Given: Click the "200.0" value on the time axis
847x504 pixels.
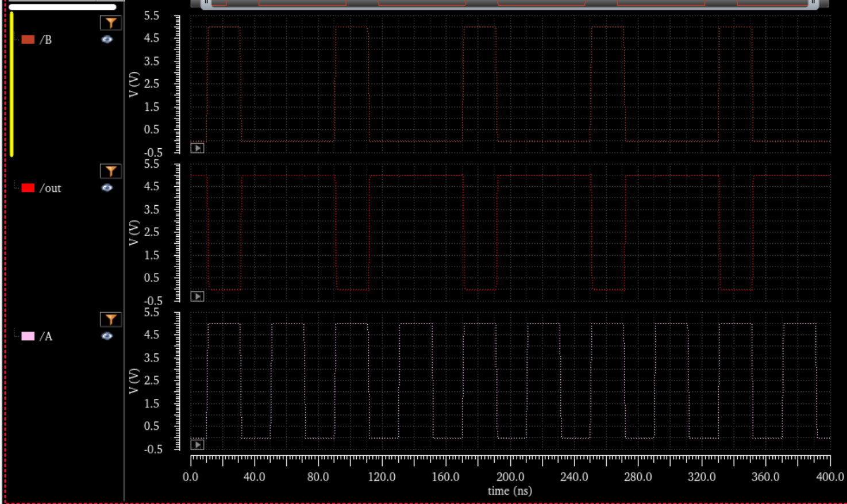Looking at the screenshot, I should [x=510, y=477].
